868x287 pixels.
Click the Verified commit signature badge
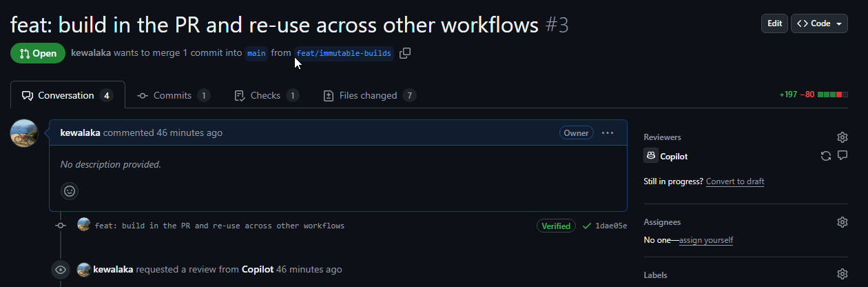[556, 226]
